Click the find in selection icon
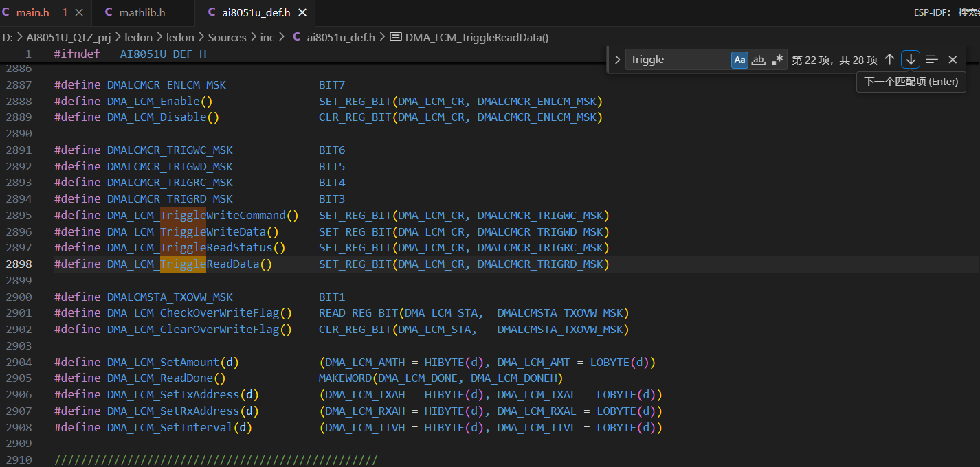The width and height of the screenshot is (980, 467). [x=931, y=60]
